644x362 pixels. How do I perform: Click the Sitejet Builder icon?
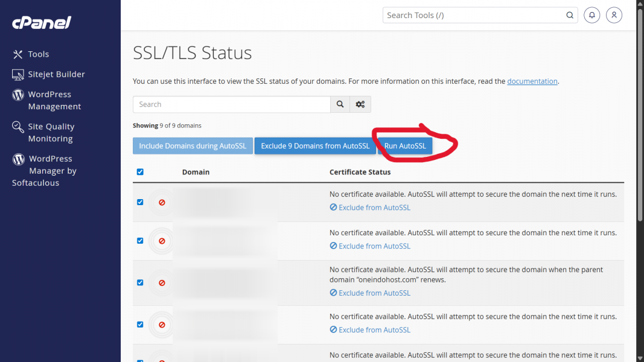point(18,74)
